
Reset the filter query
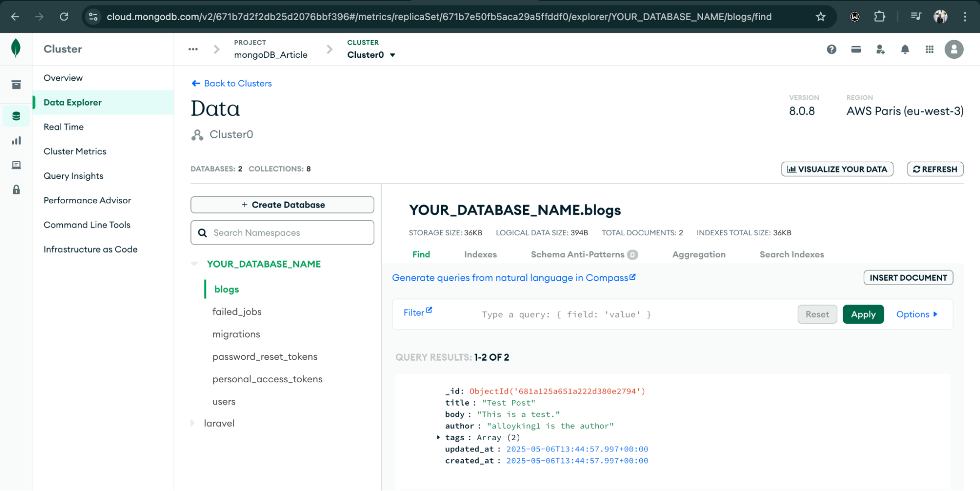click(x=817, y=314)
